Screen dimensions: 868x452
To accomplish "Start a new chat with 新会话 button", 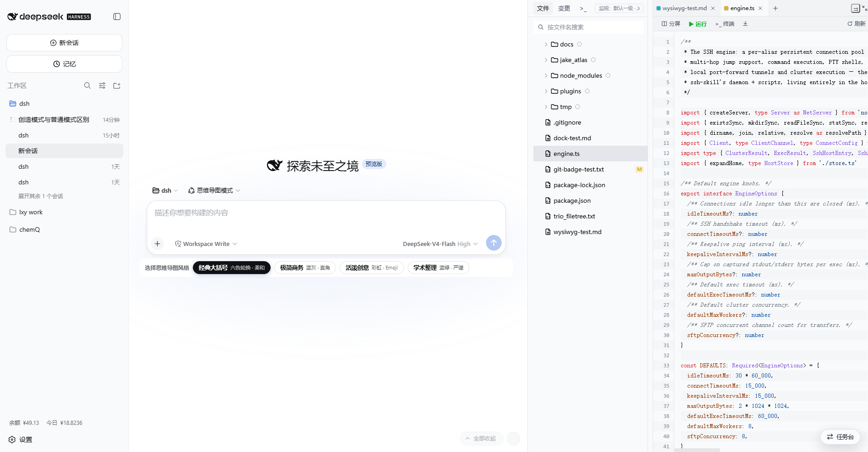I will pos(64,43).
